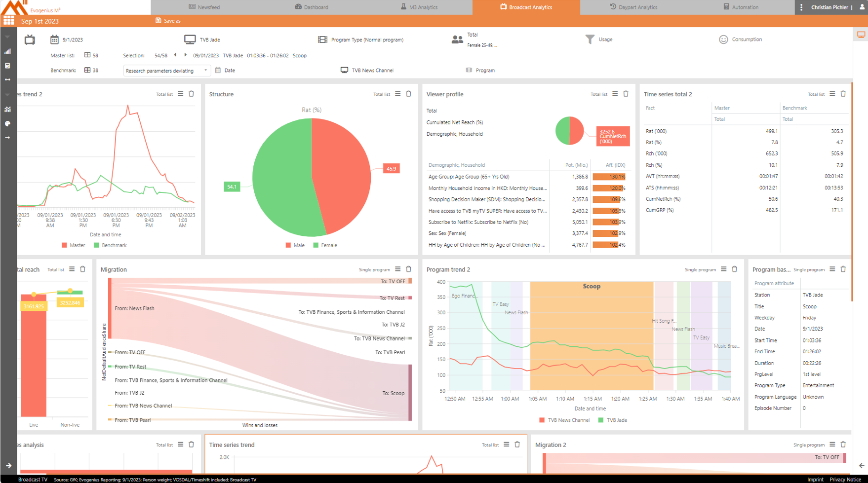868x483 pixels.
Task: Click the monitor icon beside TVB News Channel
Action: point(344,70)
